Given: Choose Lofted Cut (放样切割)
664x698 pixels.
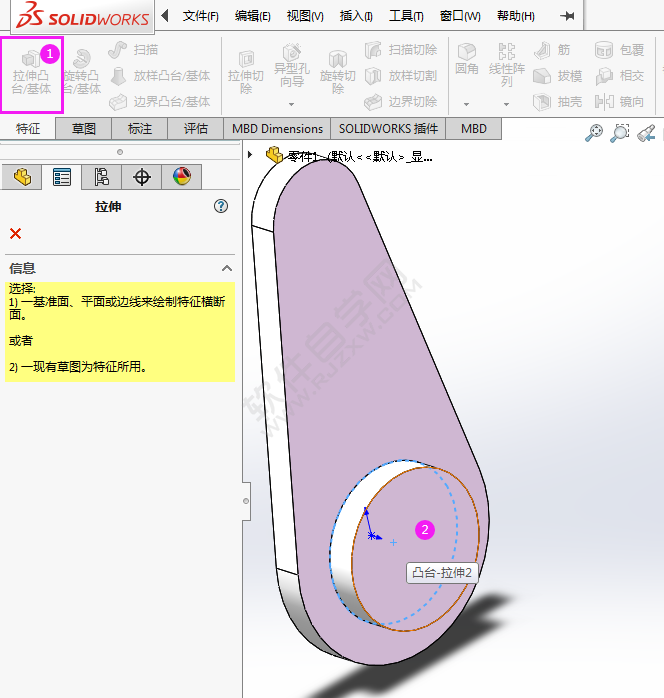Looking at the screenshot, I should (401, 76).
